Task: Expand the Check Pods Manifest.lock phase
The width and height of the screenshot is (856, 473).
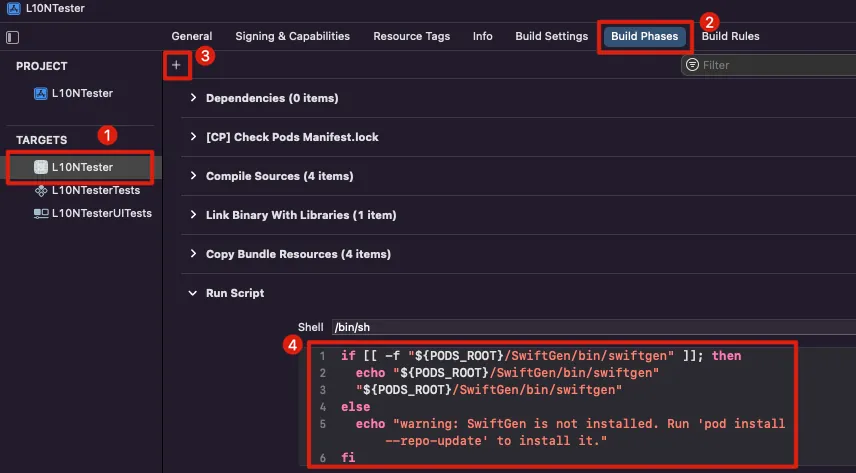Action: pos(192,137)
